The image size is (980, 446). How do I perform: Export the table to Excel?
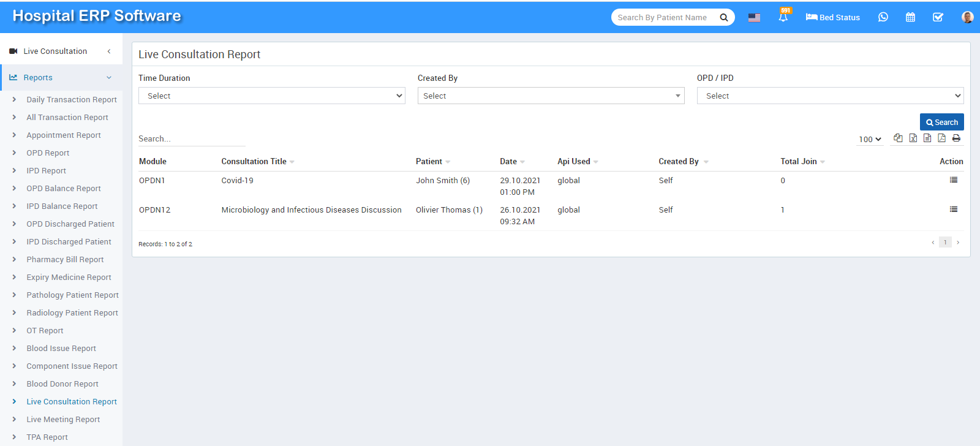point(913,138)
